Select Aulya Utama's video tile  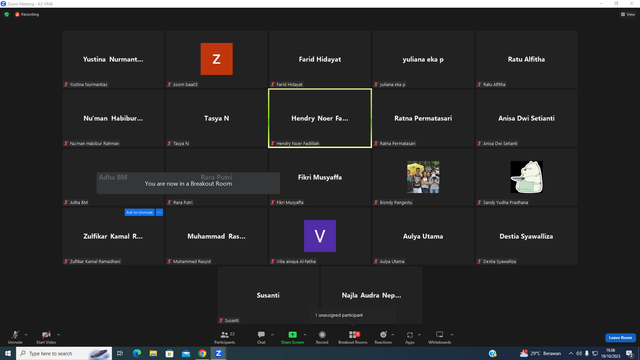(423, 236)
